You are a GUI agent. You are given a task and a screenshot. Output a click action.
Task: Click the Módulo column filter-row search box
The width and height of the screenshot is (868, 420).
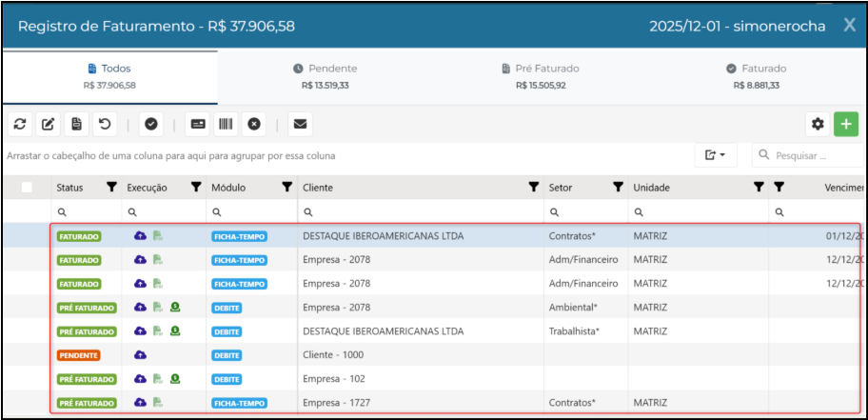(252, 211)
